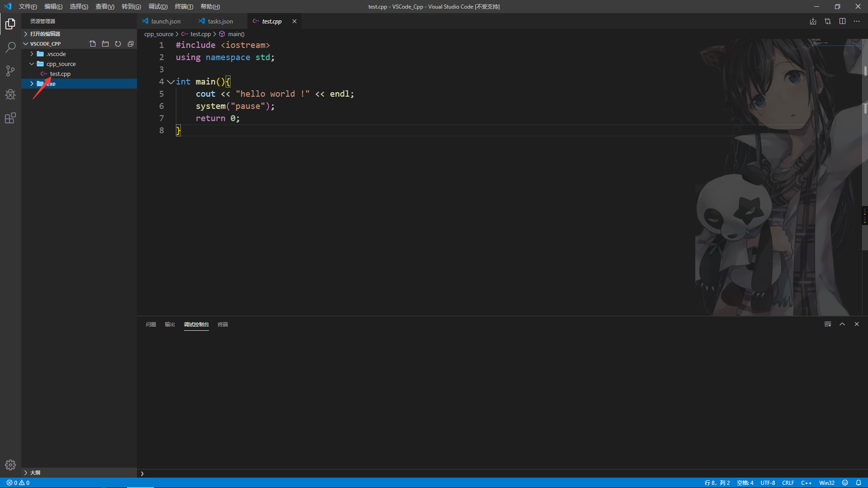The image size is (868, 488).
Task: Click line and column indicator in status bar
Action: [717, 483]
